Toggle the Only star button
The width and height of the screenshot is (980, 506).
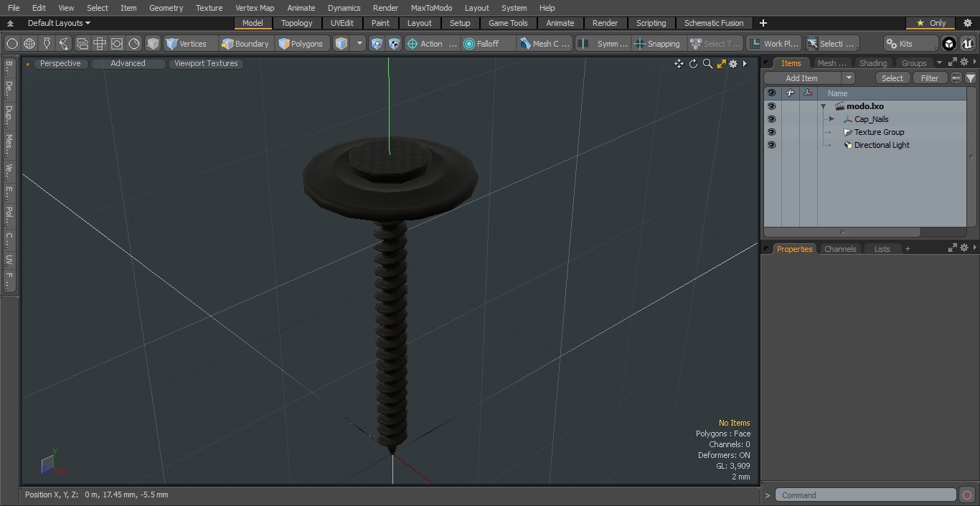point(930,23)
